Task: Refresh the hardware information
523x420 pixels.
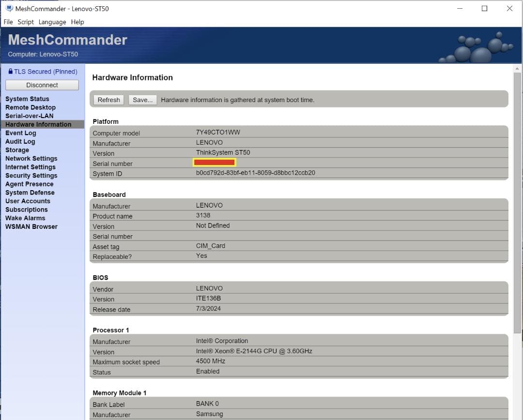Action: pos(108,100)
